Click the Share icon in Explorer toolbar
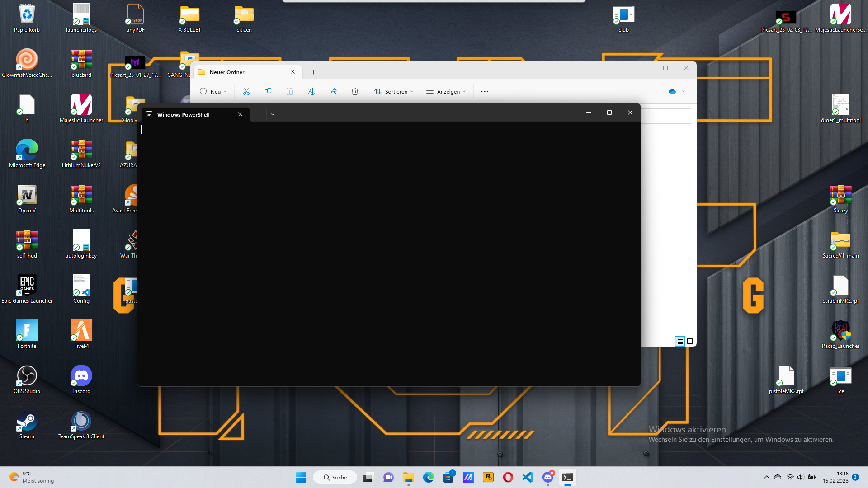Screen dimensions: 868x488 click(x=333, y=91)
